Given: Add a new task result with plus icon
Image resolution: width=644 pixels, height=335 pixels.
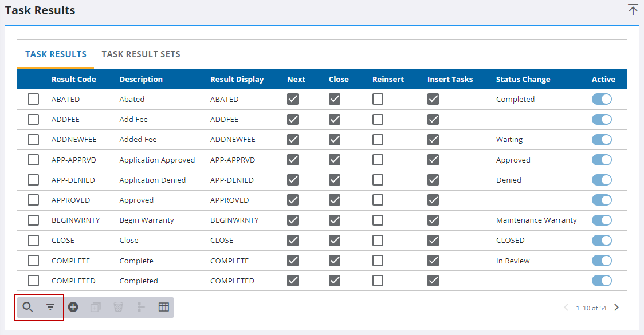Looking at the screenshot, I should [x=73, y=307].
